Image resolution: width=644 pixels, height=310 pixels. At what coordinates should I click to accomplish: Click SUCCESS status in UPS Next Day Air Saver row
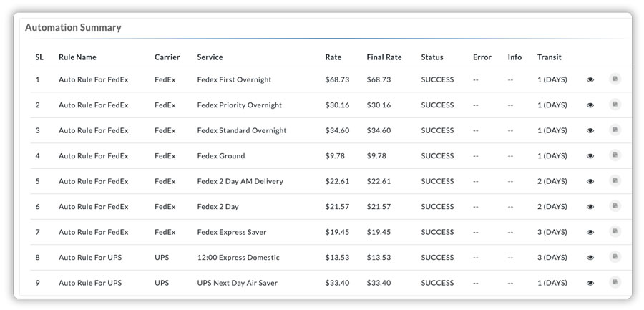click(437, 284)
